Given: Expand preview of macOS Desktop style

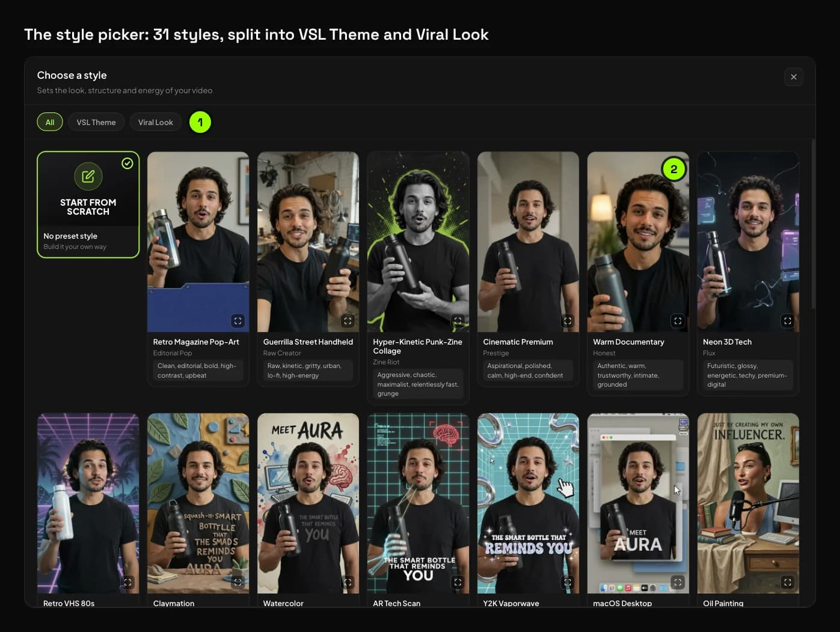Looking at the screenshot, I should pos(678,582).
